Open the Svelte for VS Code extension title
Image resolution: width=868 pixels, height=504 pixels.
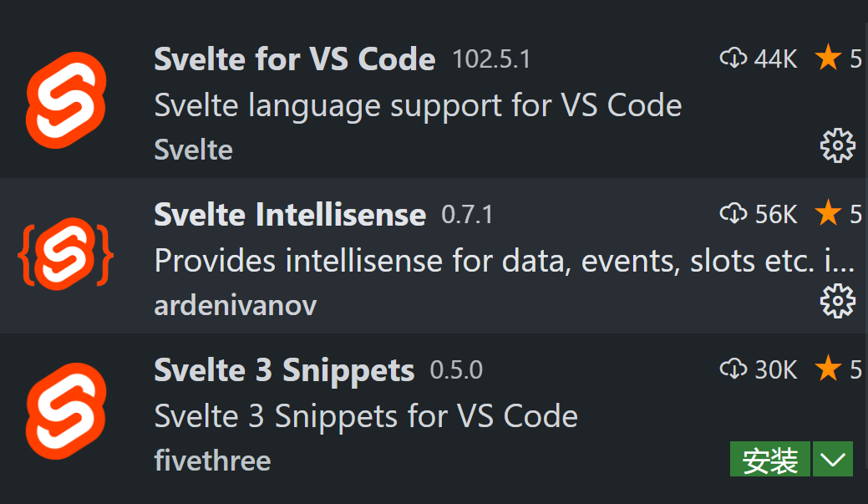coord(294,59)
